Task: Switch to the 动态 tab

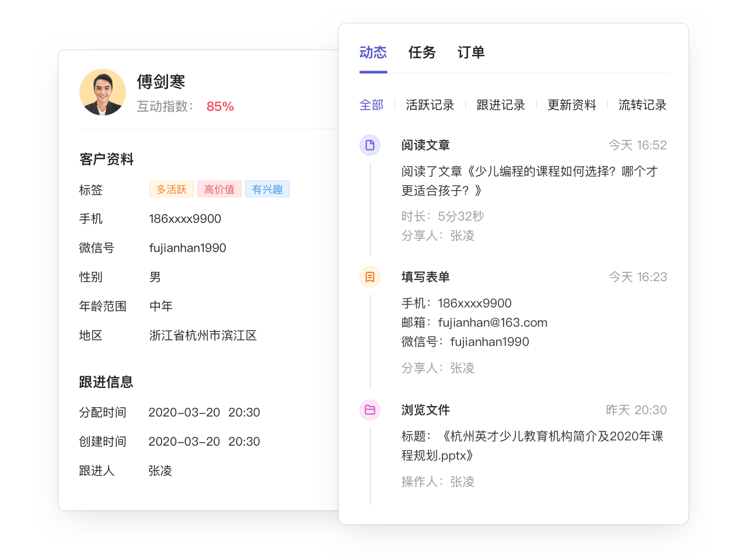Action: (x=373, y=52)
